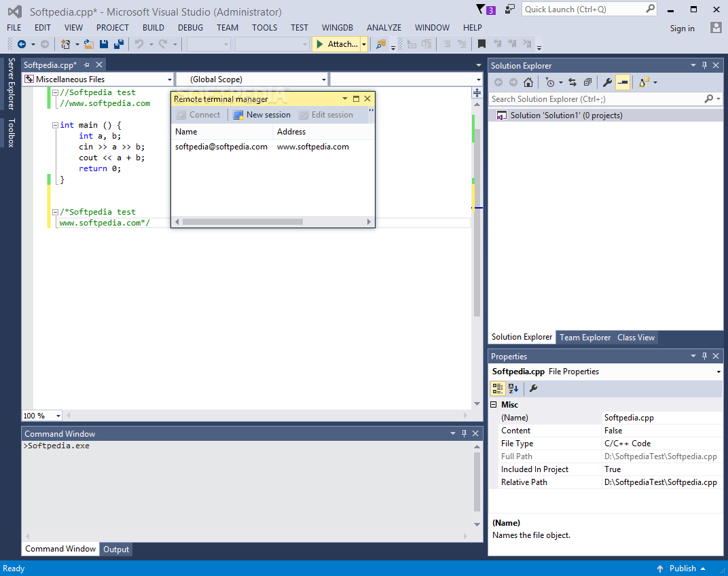The height and width of the screenshot is (576, 728).
Task: Open the (Global Scope) dropdown
Action: click(x=324, y=79)
